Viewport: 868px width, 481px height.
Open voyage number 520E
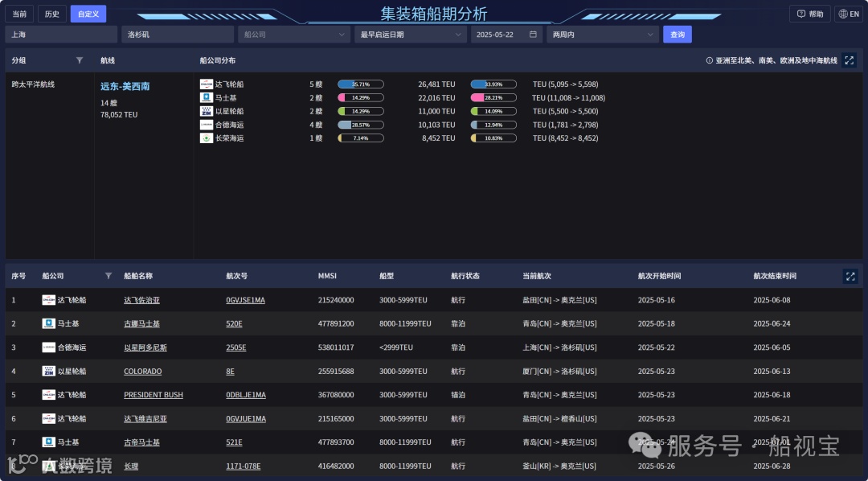tap(234, 323)
